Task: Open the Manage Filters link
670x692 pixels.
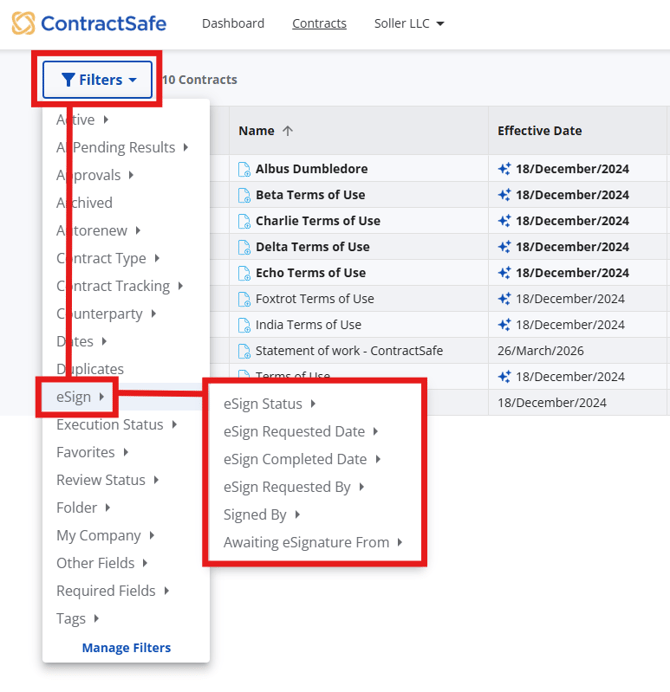Action: (x=126, y=647)
